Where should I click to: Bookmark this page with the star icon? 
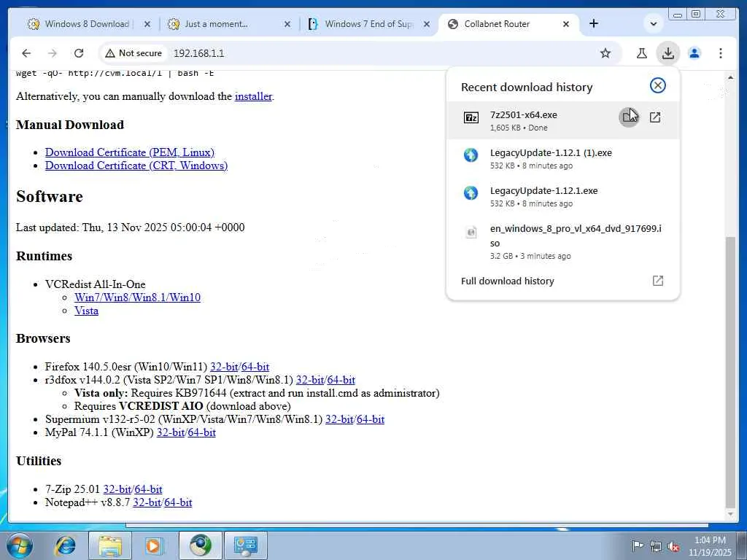pos(605,52)
